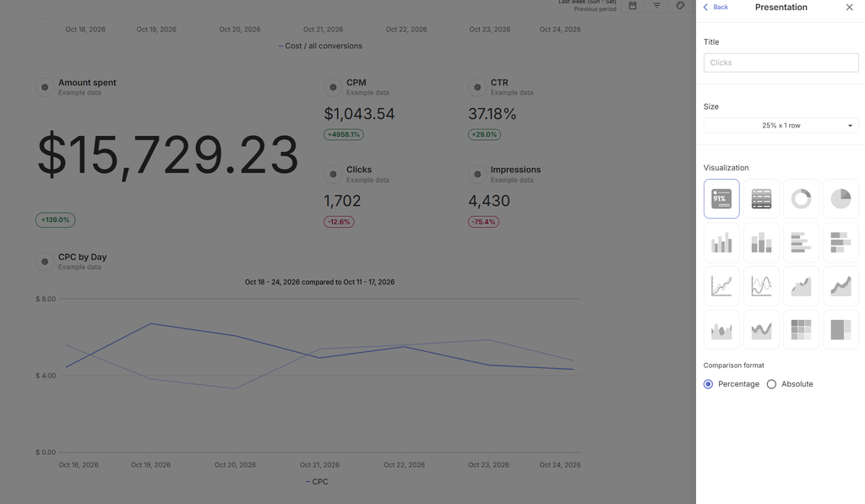Viewport: 865px width, 504px height.
Task: Open the dashboard filter options
Action: pos(656,6)
